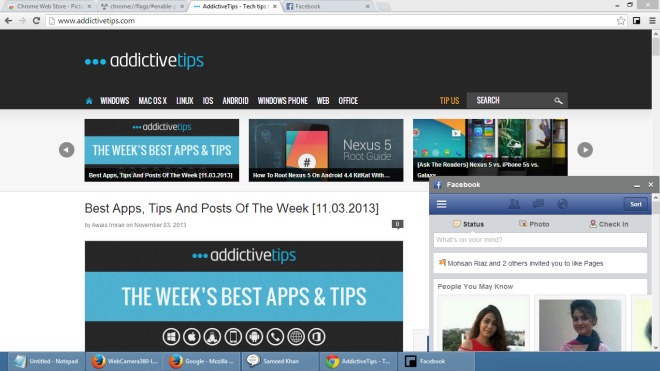Viewport: 660px width, 371px height.
Task: Click the page vertical scrollbar thumb
Action: [656, 47]
